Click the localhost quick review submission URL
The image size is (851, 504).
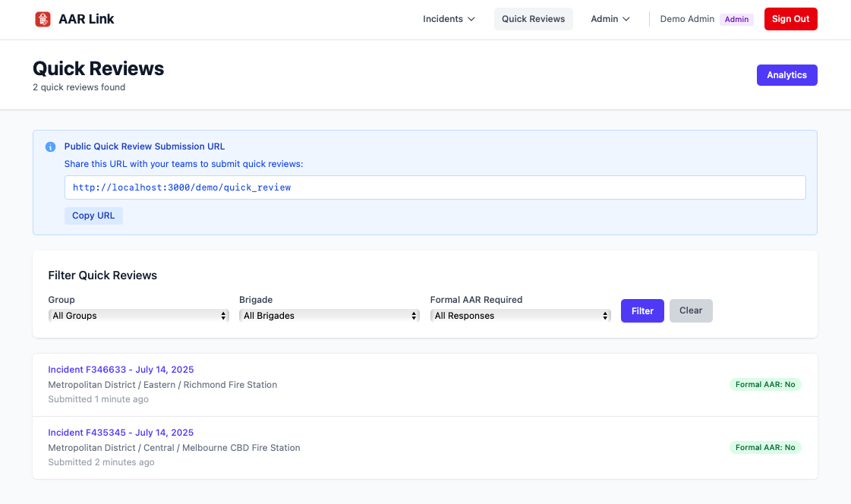click(x=181, y=187)
